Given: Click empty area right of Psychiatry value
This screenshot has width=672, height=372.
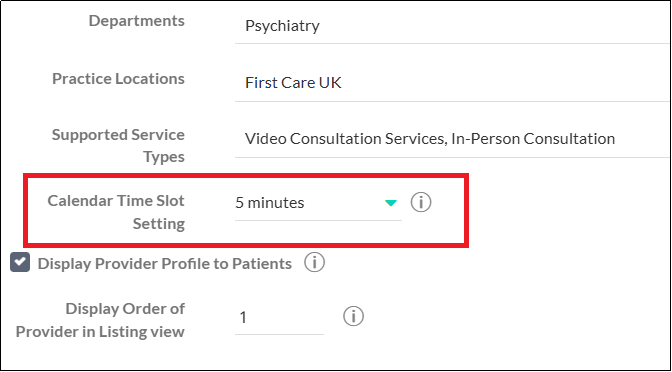Looking at the screenshot, I should [494, 26].
